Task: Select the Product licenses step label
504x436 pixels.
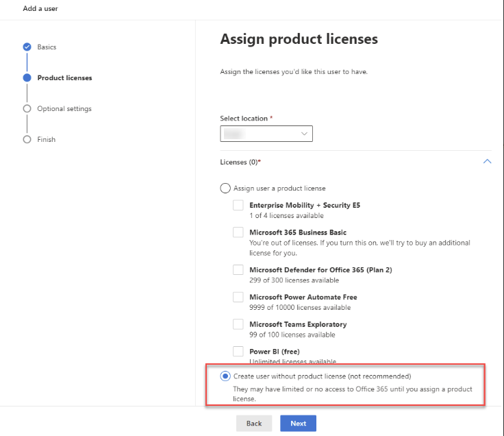Action: (64, 78)
